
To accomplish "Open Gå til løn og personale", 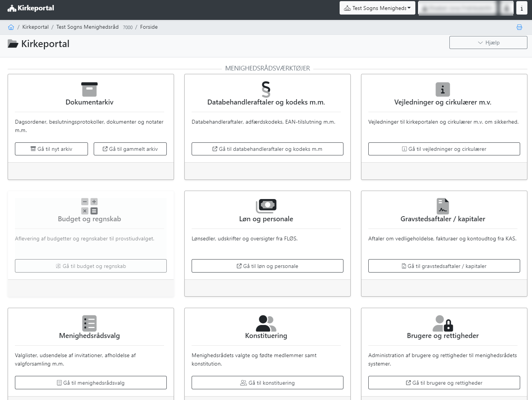I will coord(267,266).
